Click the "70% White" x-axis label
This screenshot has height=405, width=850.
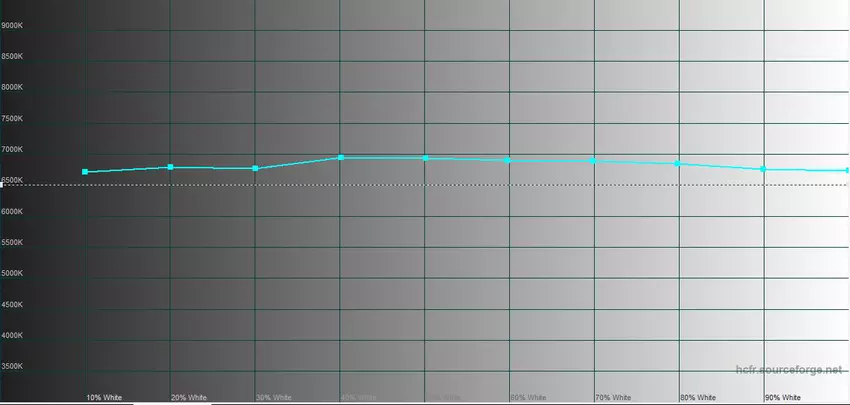[x=612, y=397]
